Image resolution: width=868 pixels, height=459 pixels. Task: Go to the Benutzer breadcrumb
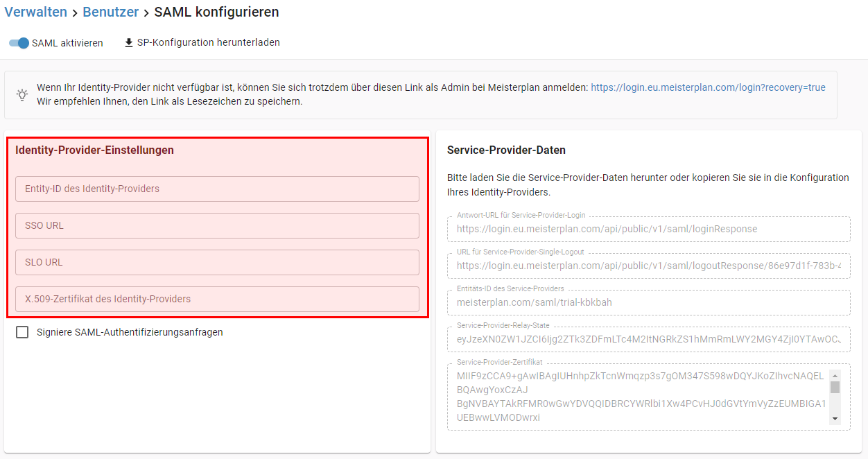(x=111, y=12)
